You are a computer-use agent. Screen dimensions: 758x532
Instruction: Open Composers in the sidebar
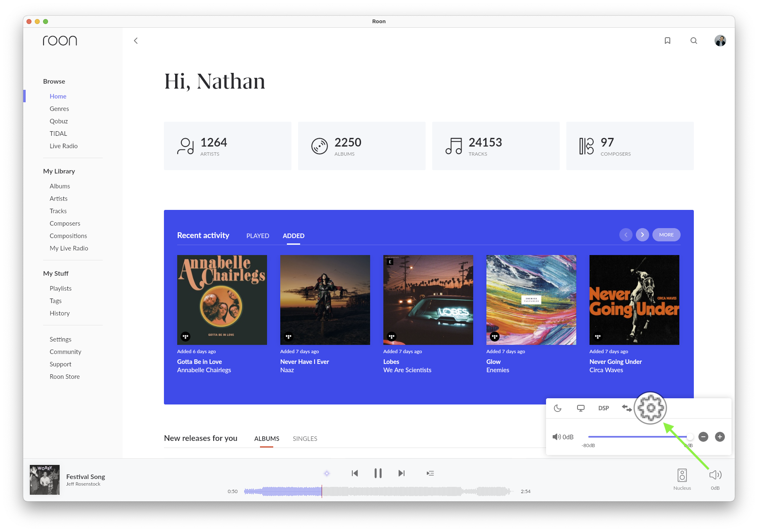[x=65, y=223]
